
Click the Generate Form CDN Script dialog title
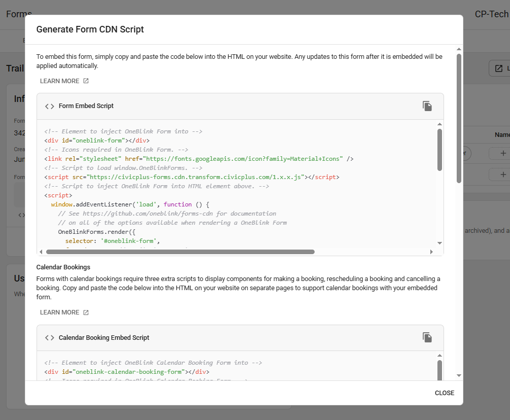[x=90, y=29]
